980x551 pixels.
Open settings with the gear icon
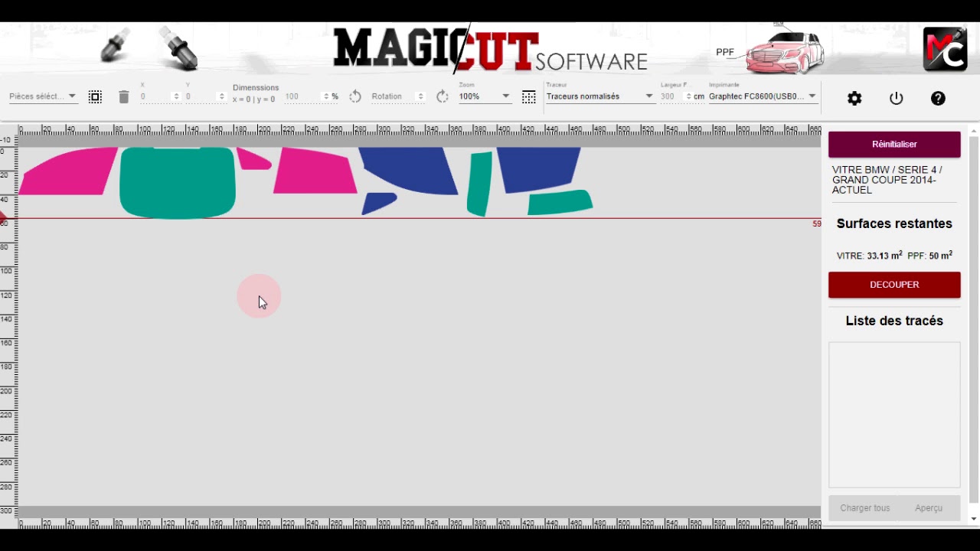click(x=854, y=98)
